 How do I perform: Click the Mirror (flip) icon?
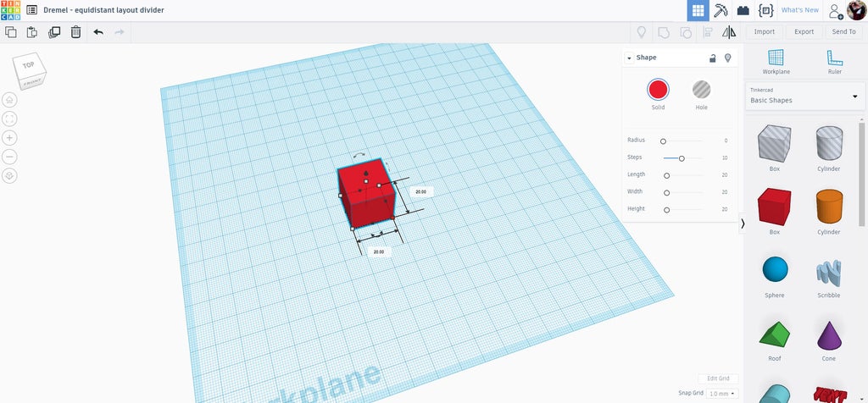point(729,32)
